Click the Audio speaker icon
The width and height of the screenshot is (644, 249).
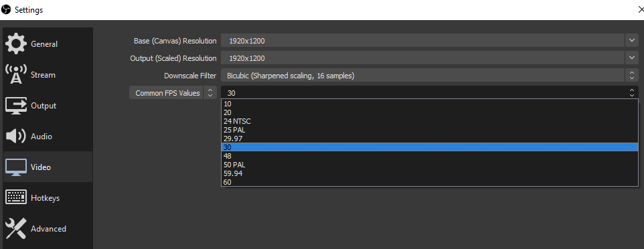pos(16,137)
